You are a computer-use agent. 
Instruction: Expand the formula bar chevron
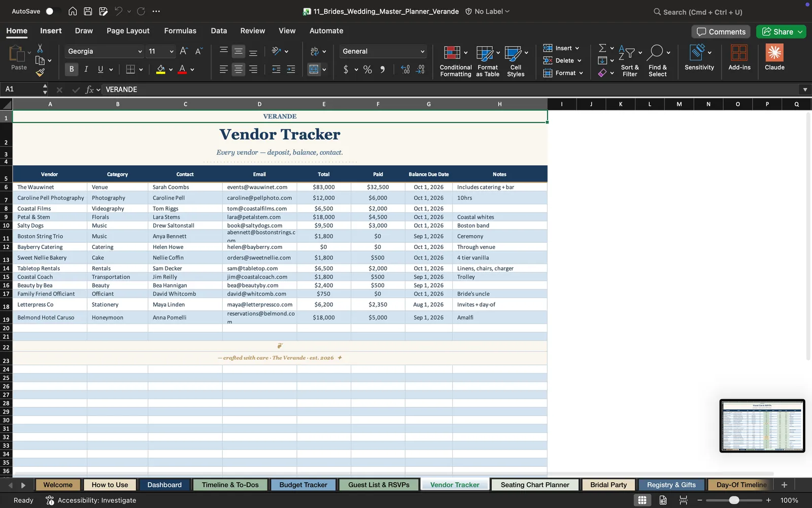click(805, 89)
